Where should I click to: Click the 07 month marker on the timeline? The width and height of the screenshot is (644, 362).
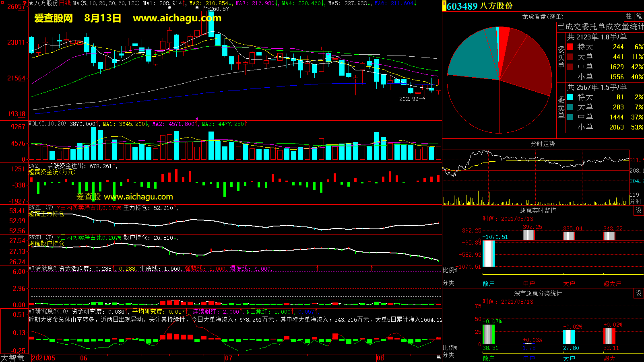[229, 358]
